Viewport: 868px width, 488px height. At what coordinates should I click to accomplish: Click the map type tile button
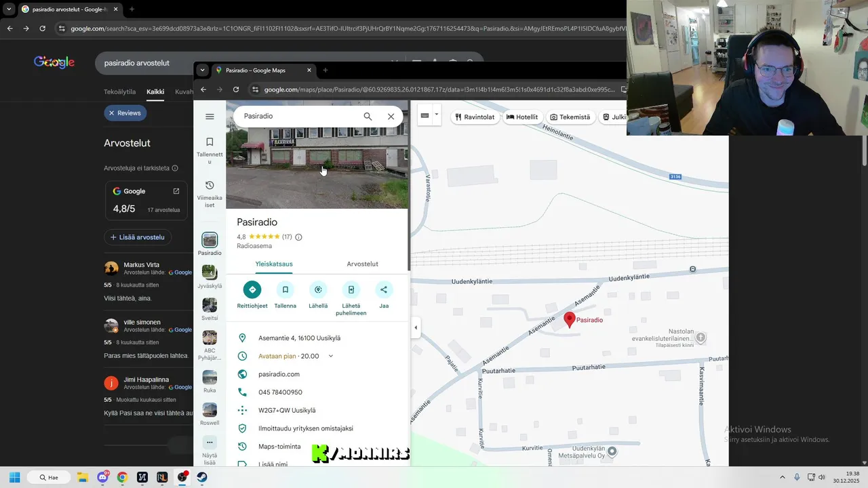pos(425,115)
